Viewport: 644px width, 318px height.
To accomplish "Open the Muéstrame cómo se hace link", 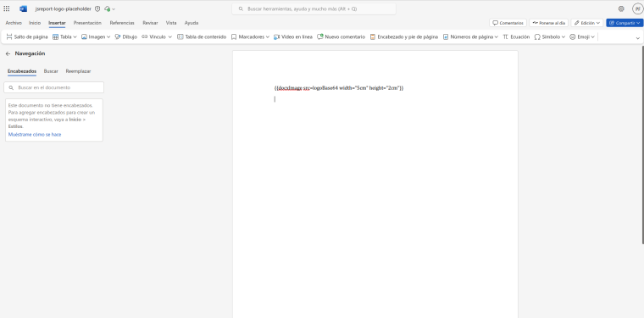I will coord(35,134).
